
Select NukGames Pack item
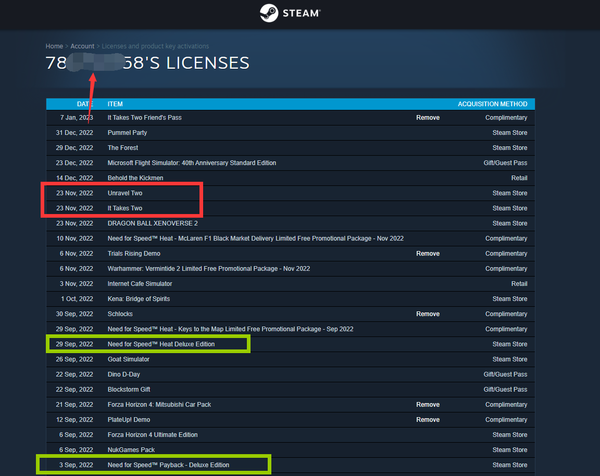tap(131, 450)
